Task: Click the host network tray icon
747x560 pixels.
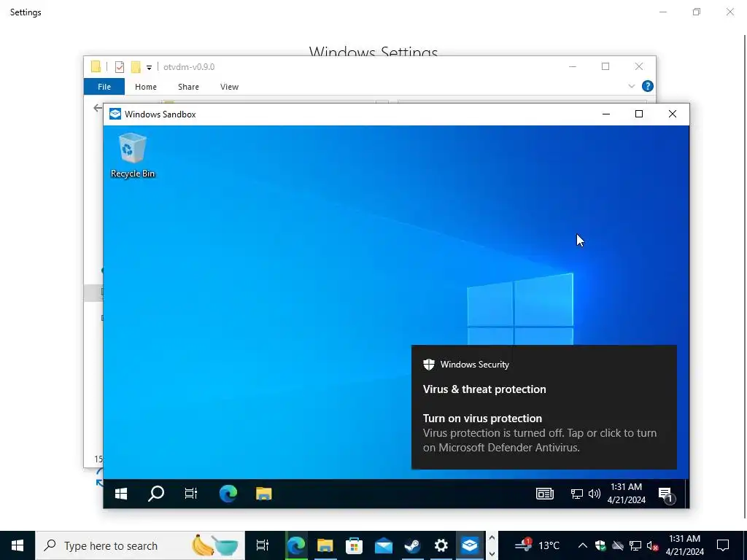Action: coord(635,545)
